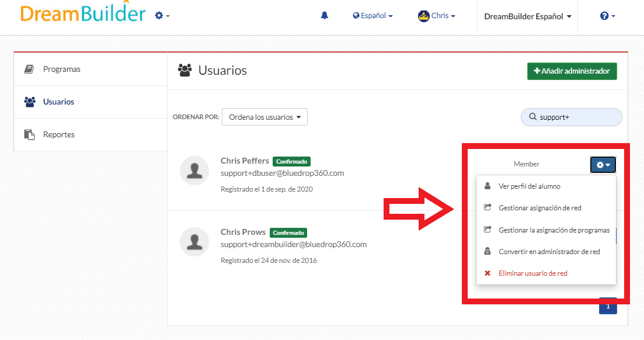Click Chris Prows' avatar thumbnail
This screenshot has width=644, height=340.
tap(194, 242)
